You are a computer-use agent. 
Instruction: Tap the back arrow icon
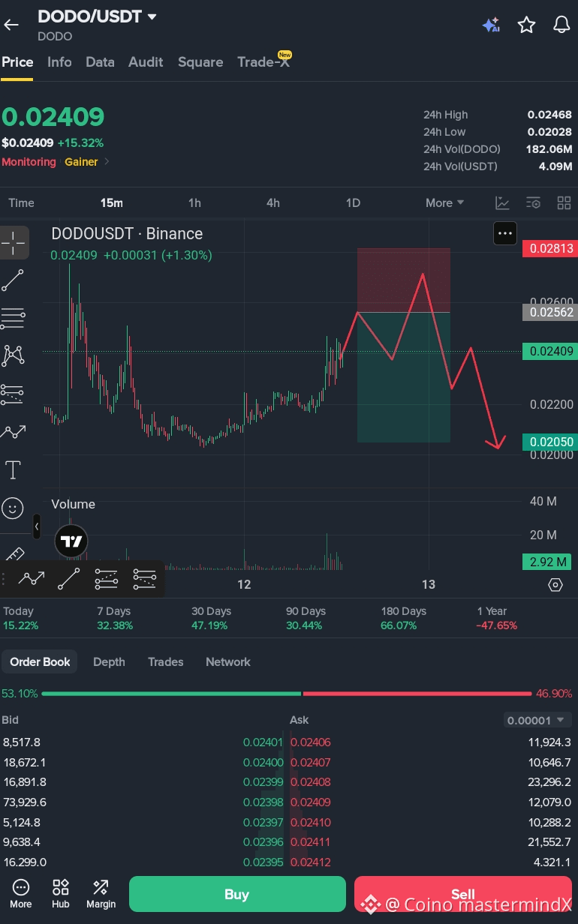11,25
